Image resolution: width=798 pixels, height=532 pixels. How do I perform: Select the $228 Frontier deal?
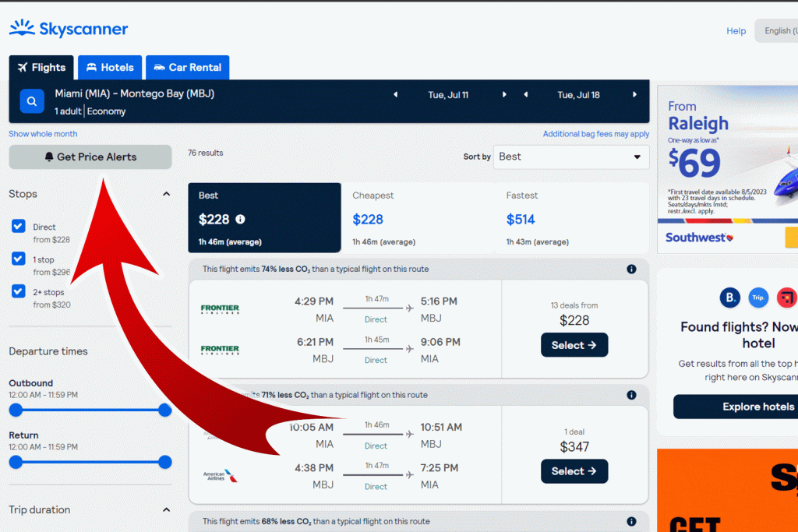(574, 345)
